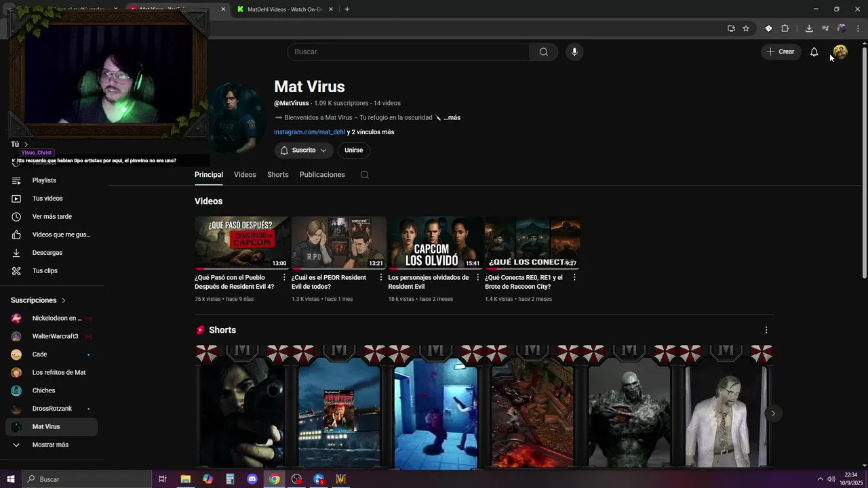Screen dimensions: 868x488
Task: Close the MatDehl Videos browser tab
Action: click(331, 9)
